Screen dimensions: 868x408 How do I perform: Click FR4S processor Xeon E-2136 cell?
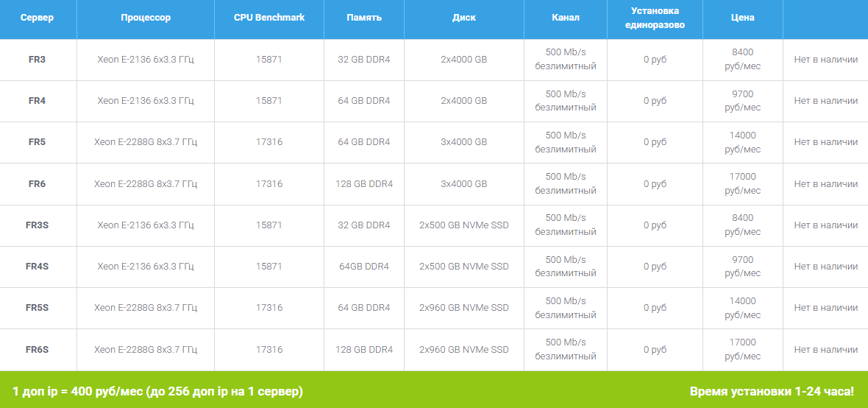pyautogui.click(x=146, y=266)
